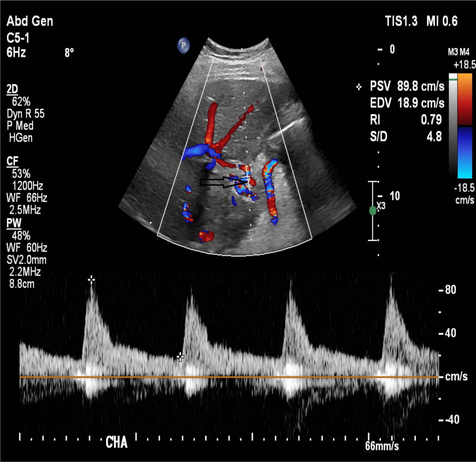Screen dimensions: 476x462
Task: Click the Dyn R 55 setting
Action: pyautogui.click(x=26, y=114)
